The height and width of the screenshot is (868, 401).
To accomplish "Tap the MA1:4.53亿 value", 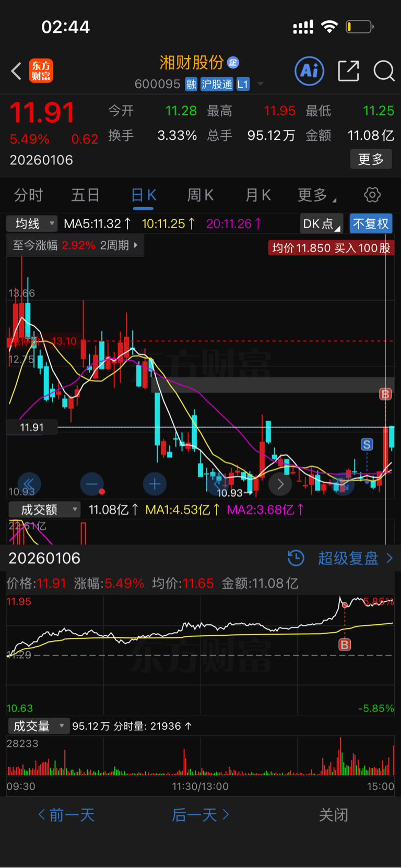I will coord(183,509).
